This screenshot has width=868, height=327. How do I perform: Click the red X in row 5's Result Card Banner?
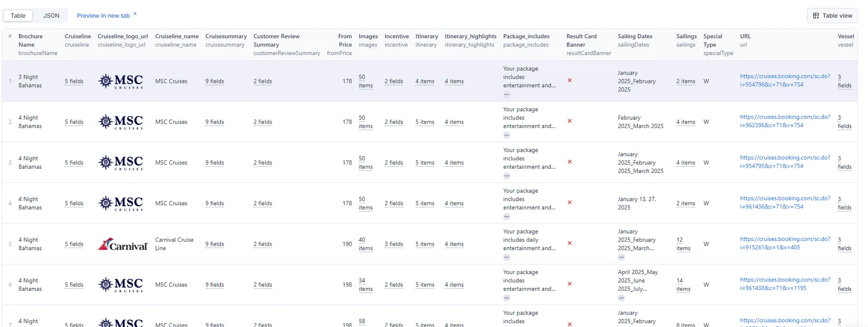click(x=570, y=243)
